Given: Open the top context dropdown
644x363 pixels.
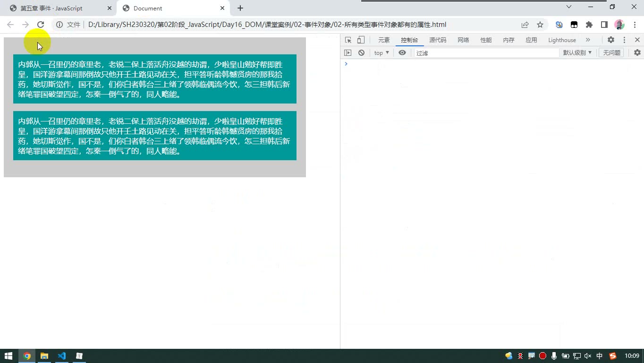Looking at the screenshot, I should tap(381, 53).
